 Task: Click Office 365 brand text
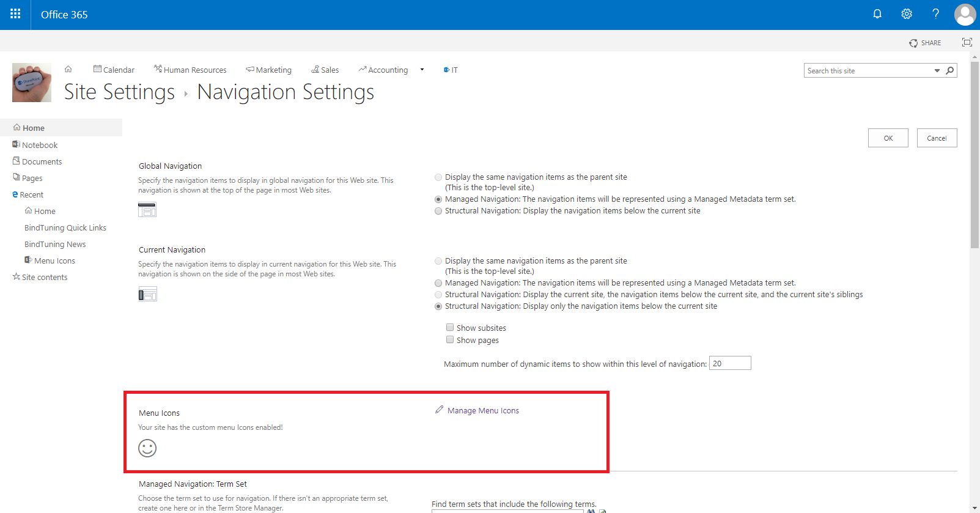pos(64,15)
